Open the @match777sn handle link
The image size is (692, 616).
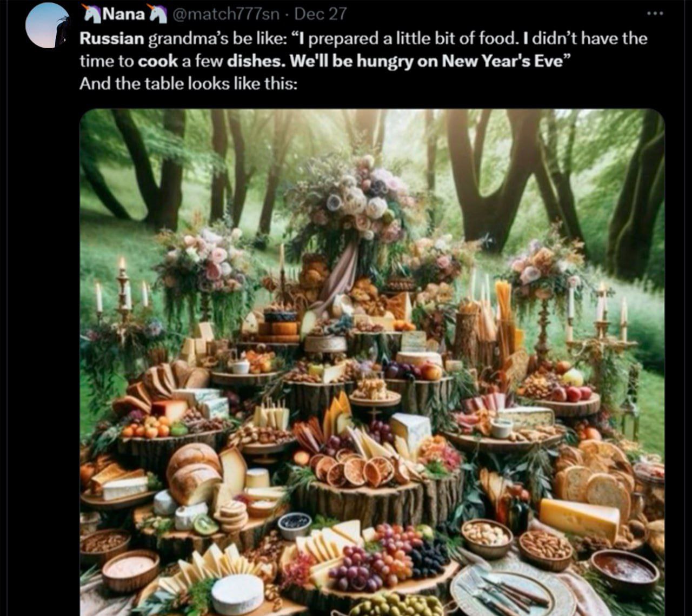[x=226, y=14]
